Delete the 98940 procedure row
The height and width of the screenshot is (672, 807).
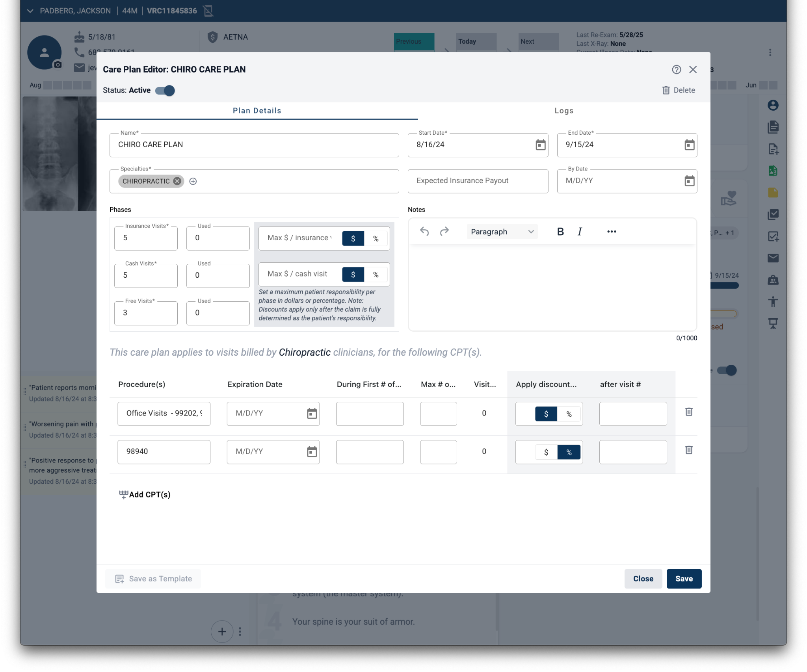[689, 450]
